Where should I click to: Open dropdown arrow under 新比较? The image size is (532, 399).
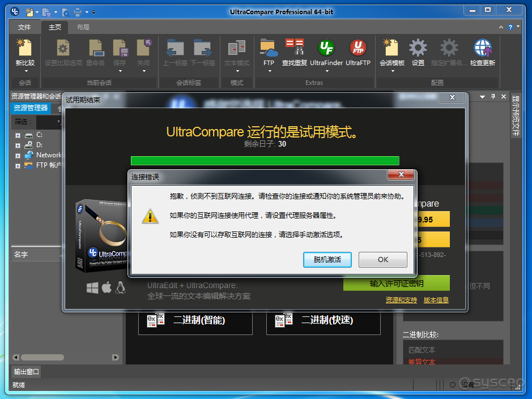tap(26, 71)
